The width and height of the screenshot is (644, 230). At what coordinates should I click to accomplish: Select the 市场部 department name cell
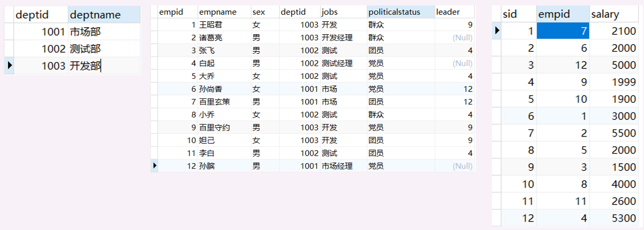coord(104,32)
